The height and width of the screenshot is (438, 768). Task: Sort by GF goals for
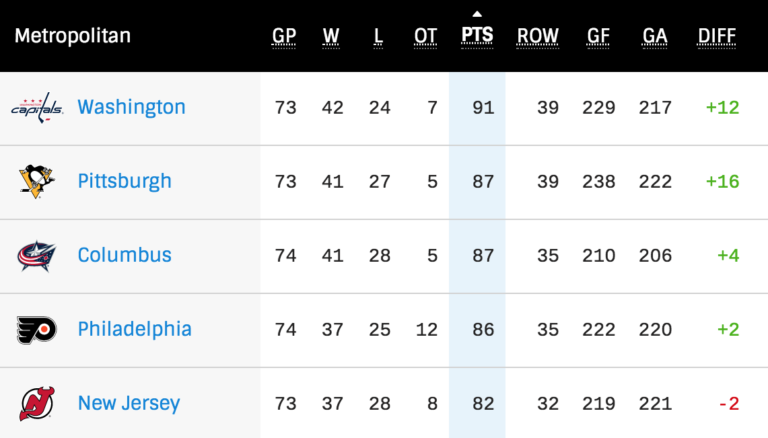point(599,36)
